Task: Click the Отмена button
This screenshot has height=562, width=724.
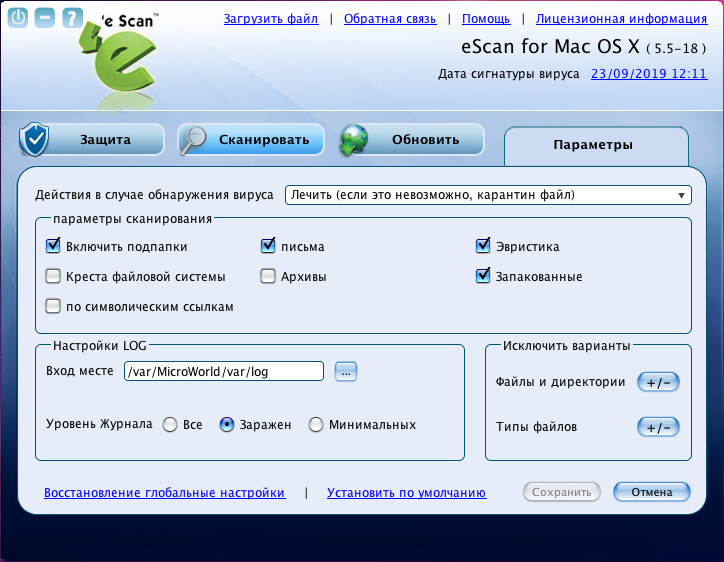Action: [652, 492]
